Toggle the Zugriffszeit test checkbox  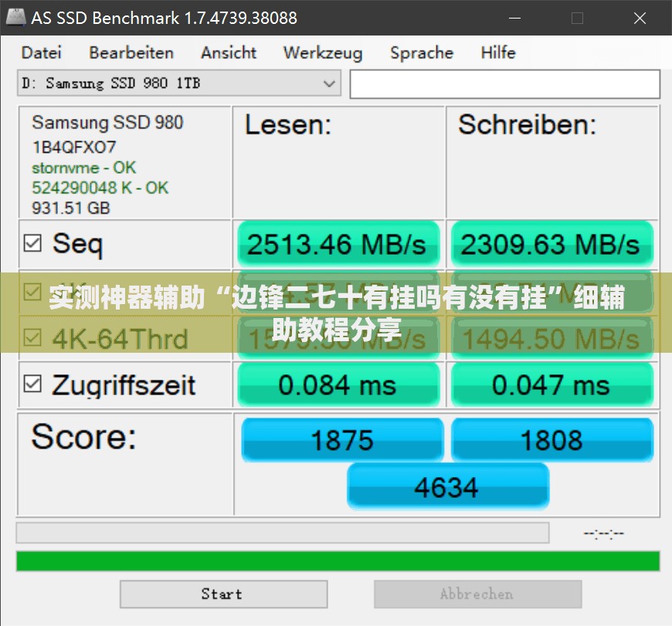coord(32,384)
